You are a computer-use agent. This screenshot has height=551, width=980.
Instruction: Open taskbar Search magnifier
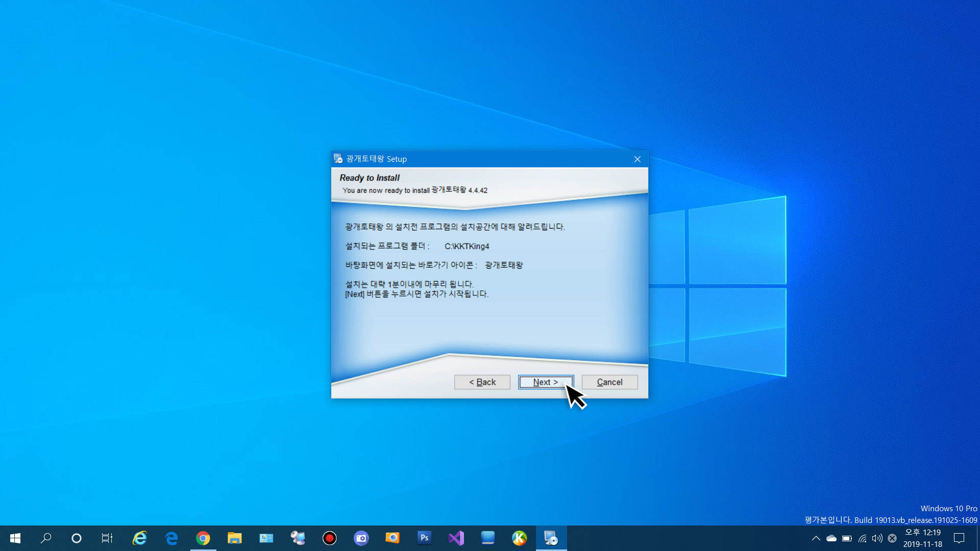pyautogui.click(x=46, y=538)
